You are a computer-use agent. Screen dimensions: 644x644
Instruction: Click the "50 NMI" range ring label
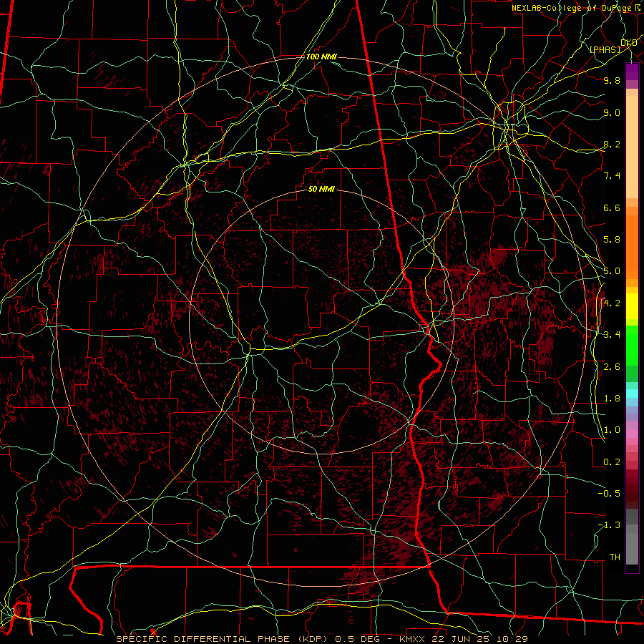point(321,190)
